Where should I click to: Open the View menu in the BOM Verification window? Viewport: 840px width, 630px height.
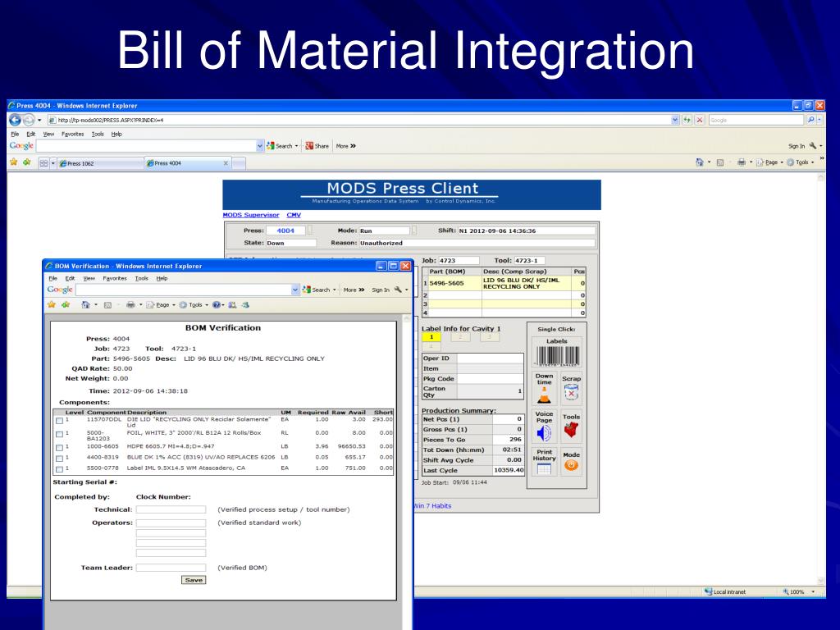(x=89, y=279)
